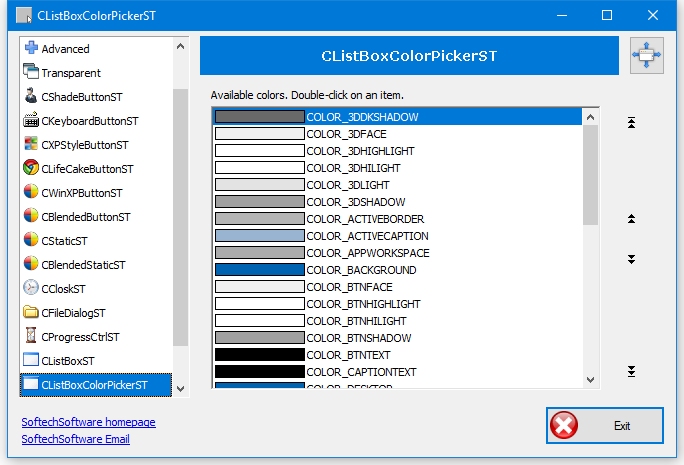Viewport: 684px width, 465px height.
Task: Choose the COLOR_BACKGROUND blue swatch
Action: pyautogui.click(x=260, y=270)
